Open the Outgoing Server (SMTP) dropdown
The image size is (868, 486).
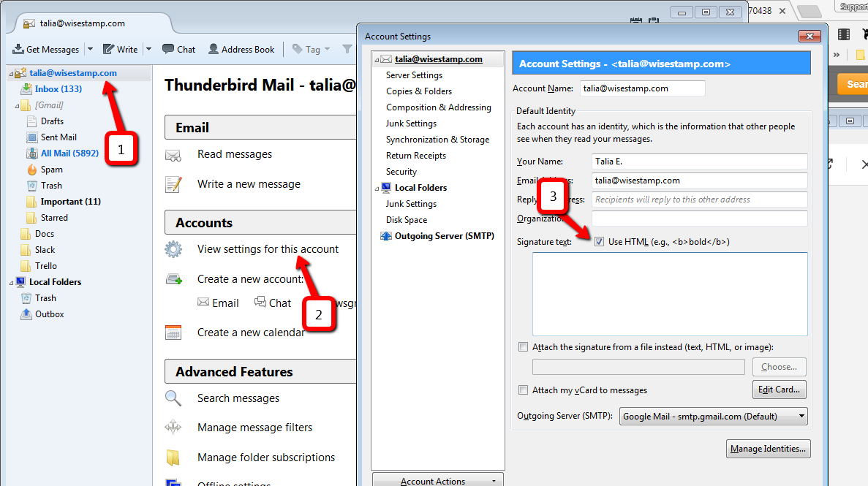tap(713, 417)
